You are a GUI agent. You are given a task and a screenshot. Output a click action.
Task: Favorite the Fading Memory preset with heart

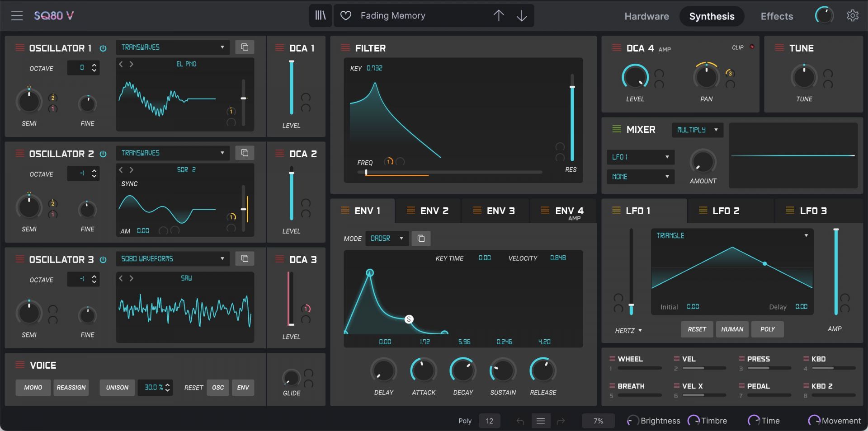[346, 16]
